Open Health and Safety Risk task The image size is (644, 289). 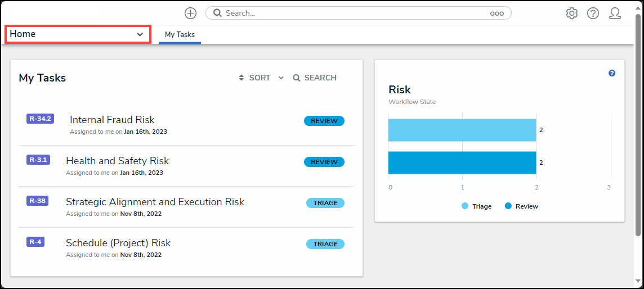click(x=117, y=161)
